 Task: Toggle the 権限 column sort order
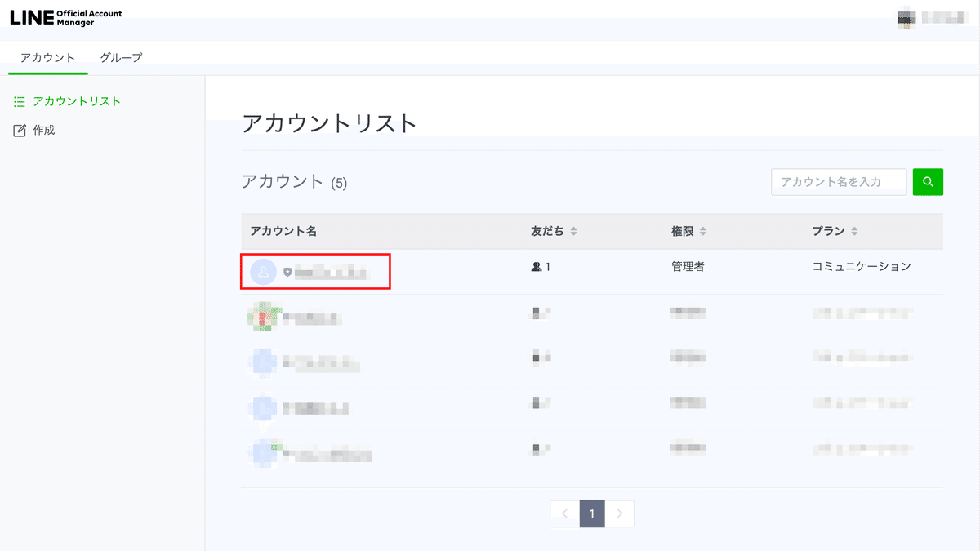point(704,231)
